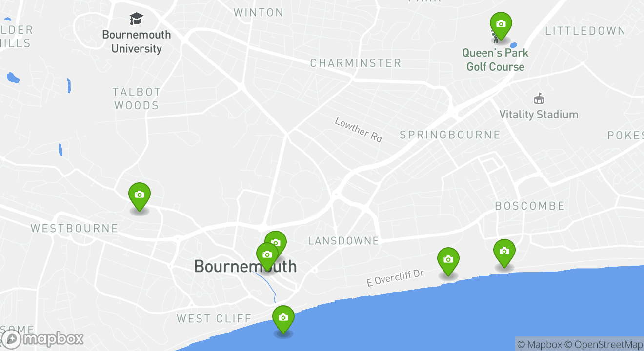Click the Lansdowne area label
This screenshot has height=351, width=644.
coord(343,241)
